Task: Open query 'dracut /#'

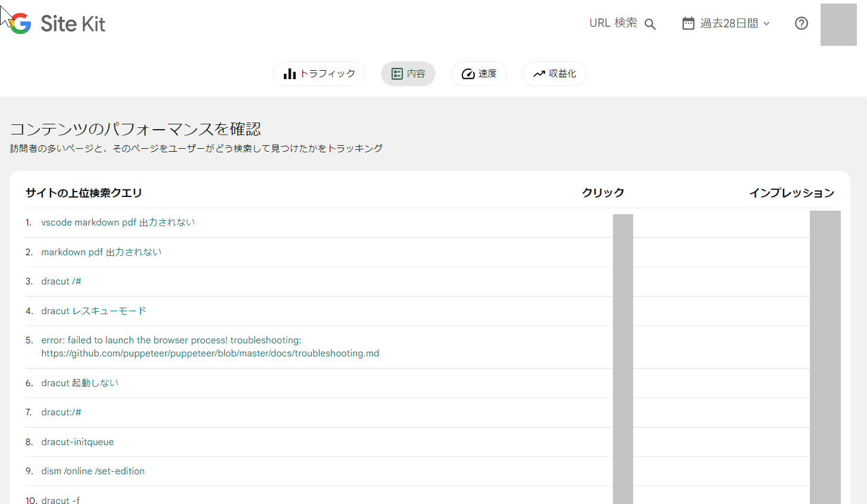Action: click(x=61, y=281)
